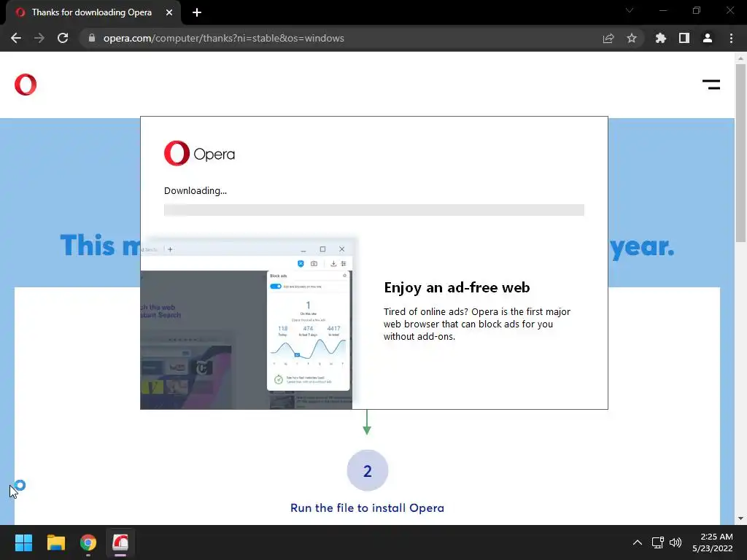
Task: Click the 'year.' headline text
Action: (x=642, y=246)
